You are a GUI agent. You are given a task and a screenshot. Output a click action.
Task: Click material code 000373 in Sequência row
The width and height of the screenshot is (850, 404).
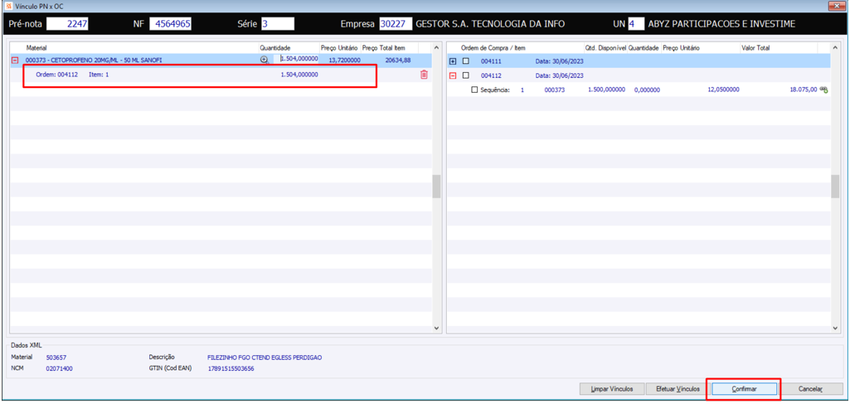(x=555, y=90)
